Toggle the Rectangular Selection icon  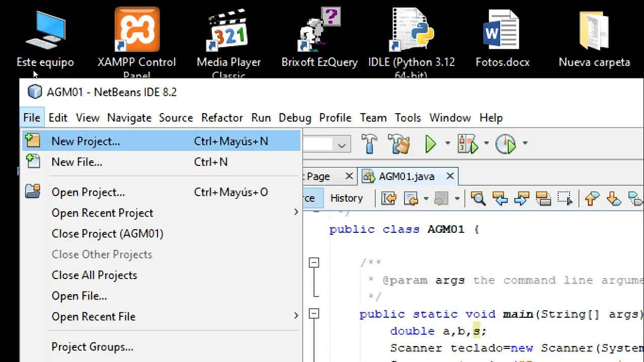coord(565,199)
